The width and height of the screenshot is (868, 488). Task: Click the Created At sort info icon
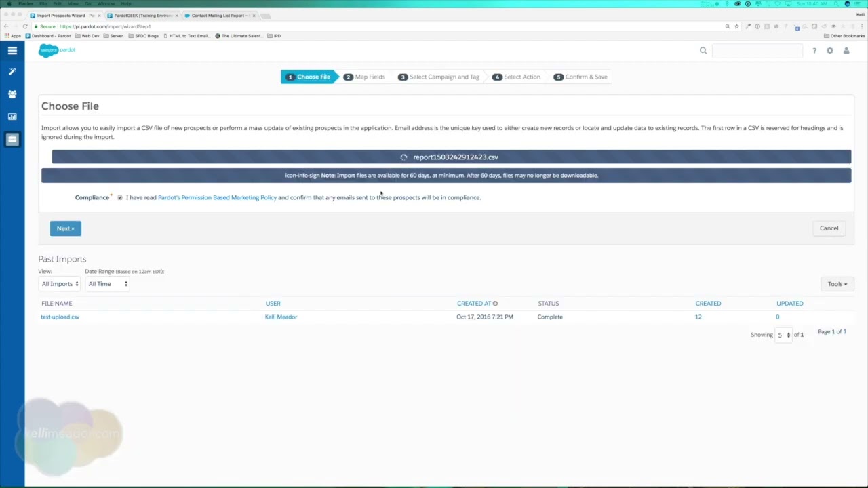point(495,304)
